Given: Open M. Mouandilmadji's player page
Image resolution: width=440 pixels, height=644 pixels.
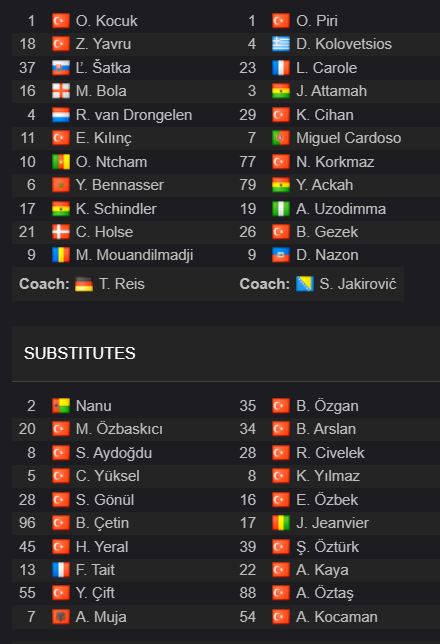Looking at the screenshot, I should (x=134, y=255).
